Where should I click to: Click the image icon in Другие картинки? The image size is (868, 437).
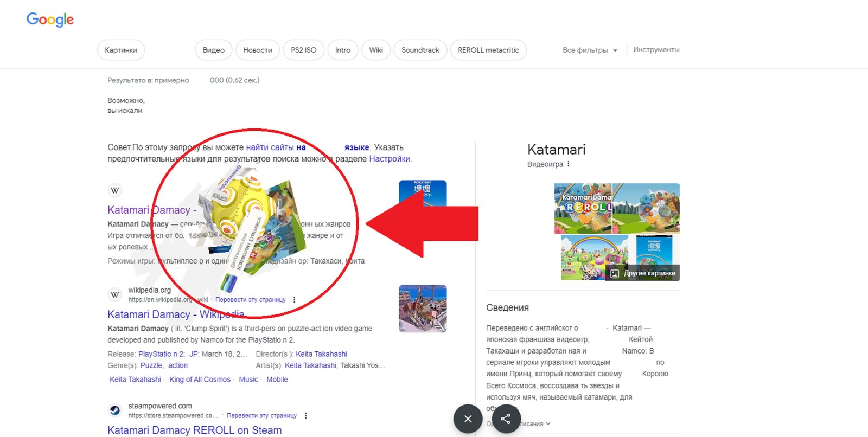(615, 274)
